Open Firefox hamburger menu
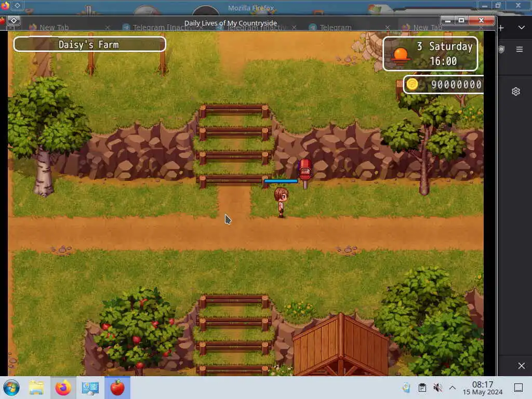This screenshot has height=399, width=532. pos(520,49)
